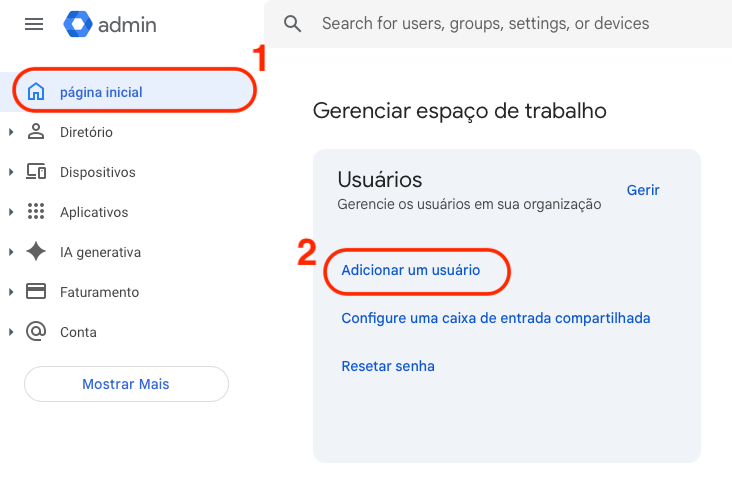Viewport: 732px width, 496px height.
Task: Click the search magnifier icon
Action: pos(293,24)
